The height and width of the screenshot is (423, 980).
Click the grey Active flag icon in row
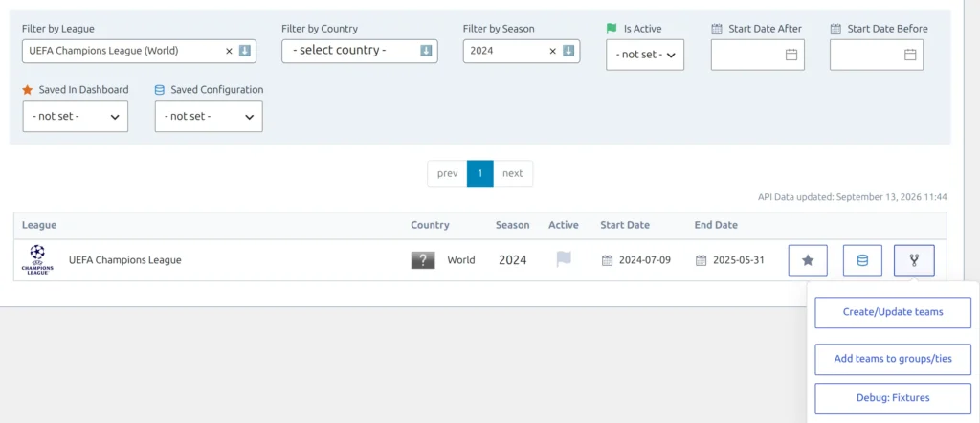[564, 259]
